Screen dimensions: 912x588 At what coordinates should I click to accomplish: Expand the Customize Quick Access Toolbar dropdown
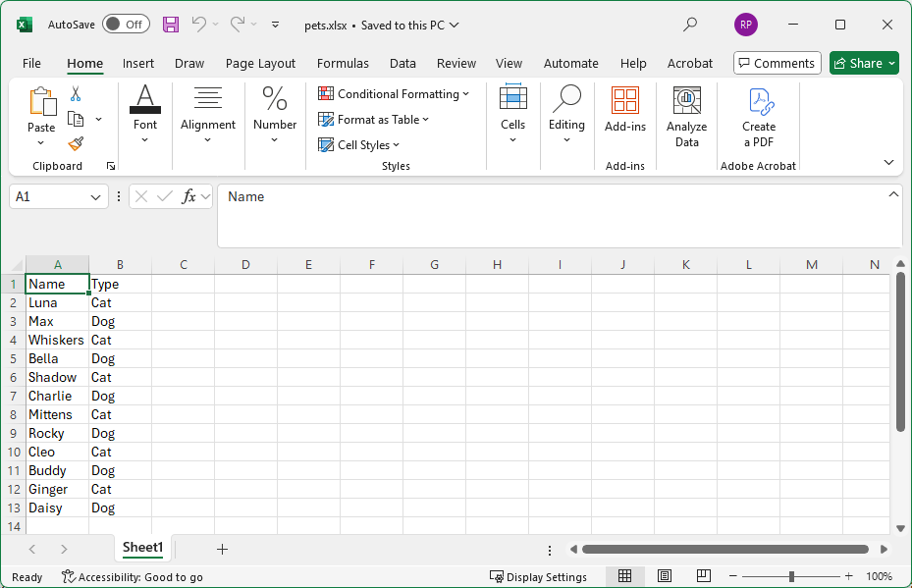275,25
